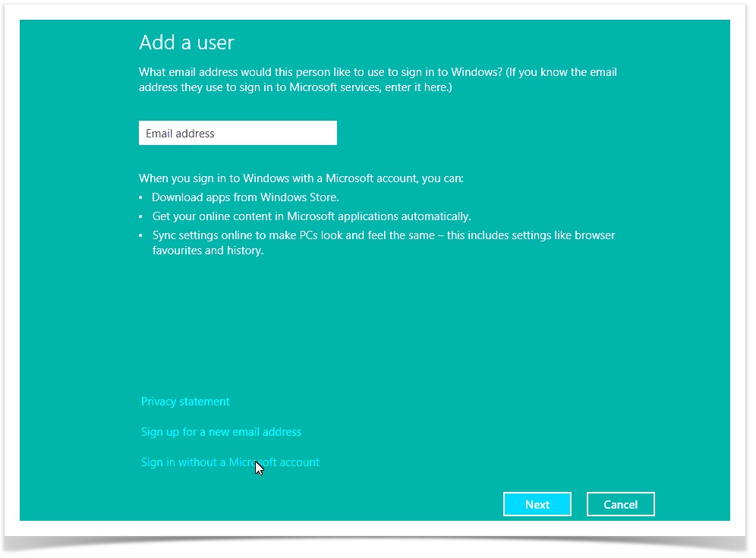Screen dimensions: 756x558
Task: Confirm the form with Next
Action: click(537, 504)
